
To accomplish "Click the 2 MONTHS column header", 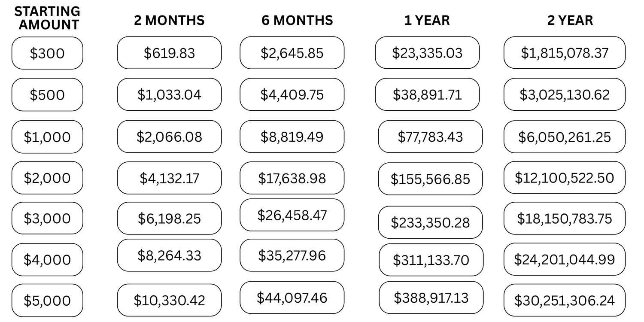I will click(169, 20).
